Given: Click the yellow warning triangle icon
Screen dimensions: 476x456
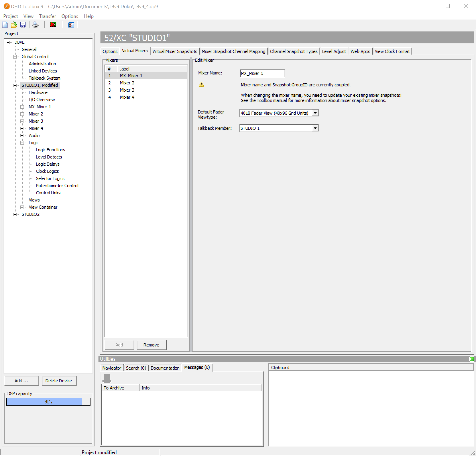Looking at the screenshot, I should pos(201,84).
